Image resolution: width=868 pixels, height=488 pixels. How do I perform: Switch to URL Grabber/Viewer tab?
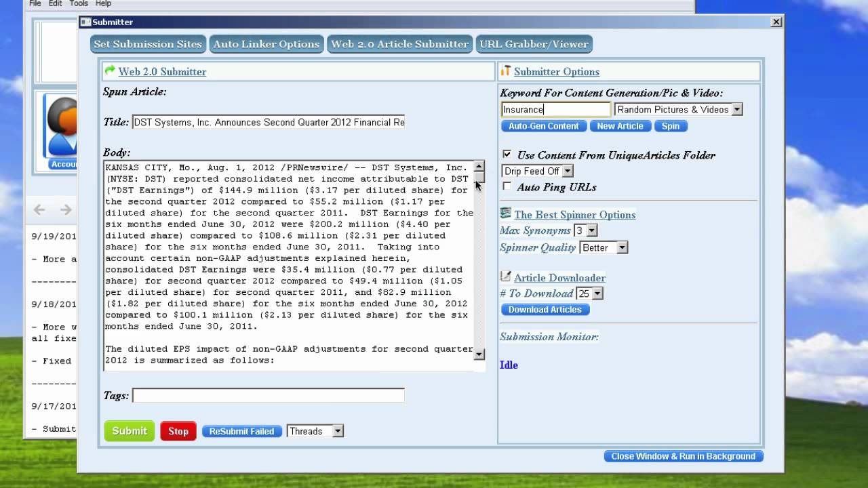click(x=534, y=44)
